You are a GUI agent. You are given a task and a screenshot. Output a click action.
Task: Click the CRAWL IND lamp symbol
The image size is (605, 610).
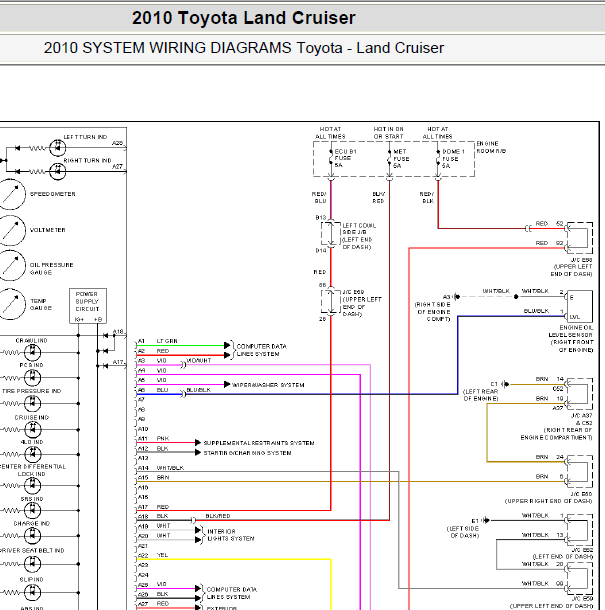click(32, 352)
